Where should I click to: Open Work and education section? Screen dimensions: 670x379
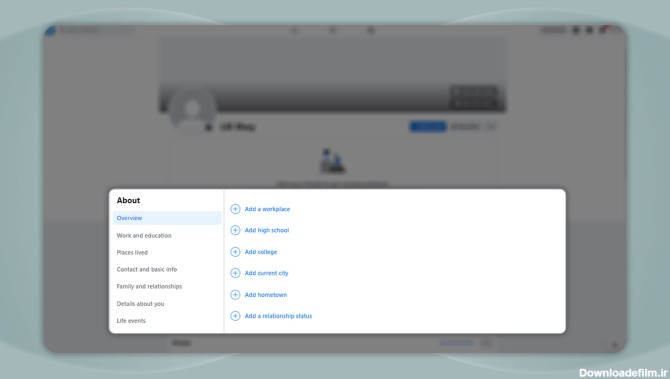tap(144, 235)
